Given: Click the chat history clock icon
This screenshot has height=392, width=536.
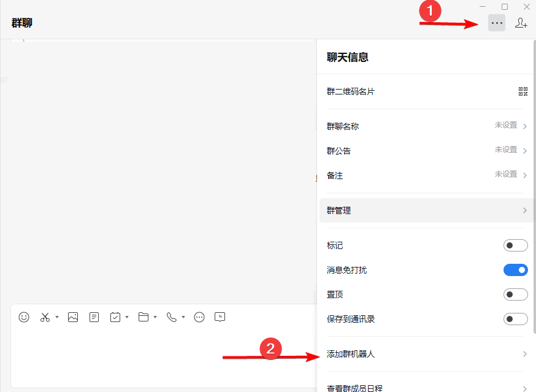Looking at the screenshot, I should coord(220,317).
